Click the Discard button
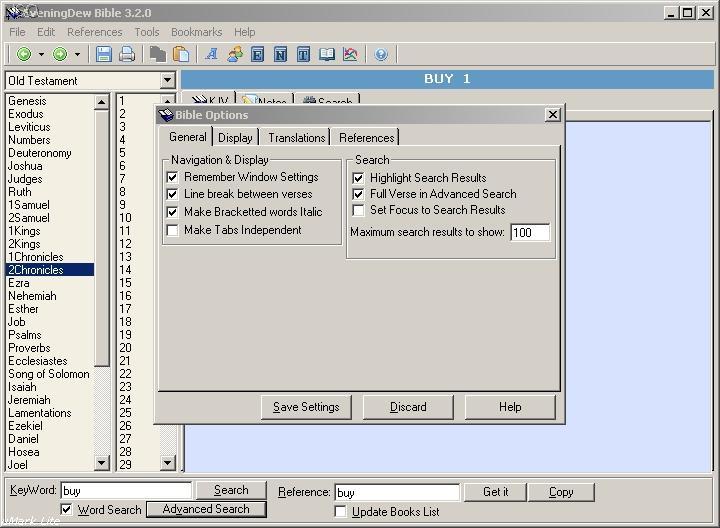The image size is (720, 528). click(x=408, y=407)
